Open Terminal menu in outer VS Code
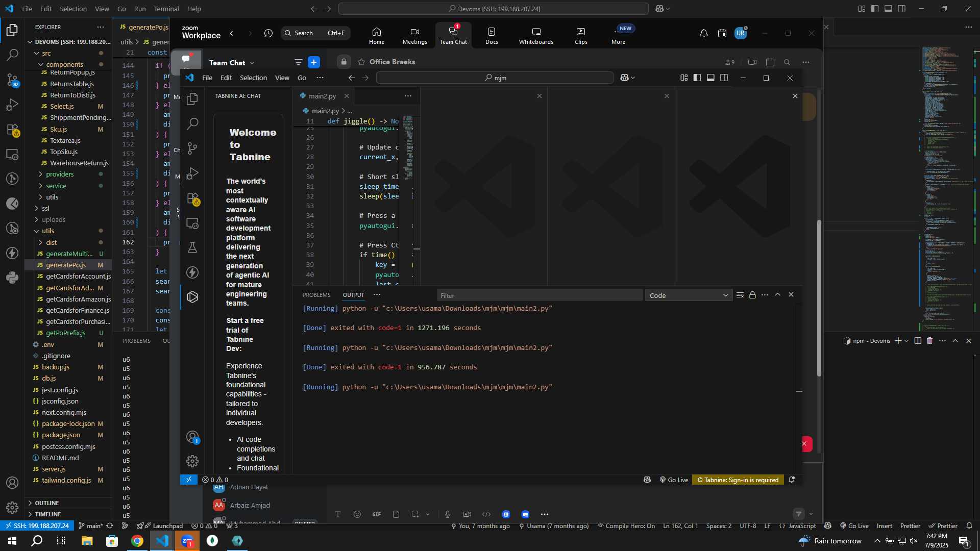Screen dimensions: 980x551 166,9
